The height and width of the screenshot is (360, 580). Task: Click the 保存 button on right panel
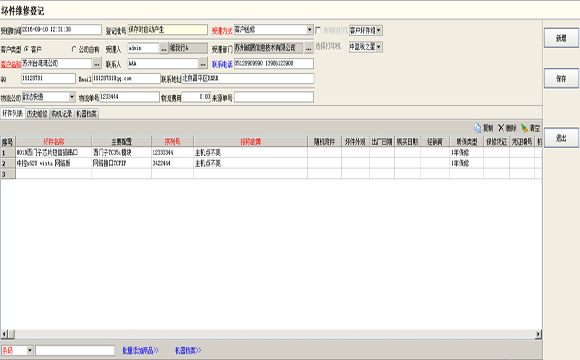(x=561, y=78)
